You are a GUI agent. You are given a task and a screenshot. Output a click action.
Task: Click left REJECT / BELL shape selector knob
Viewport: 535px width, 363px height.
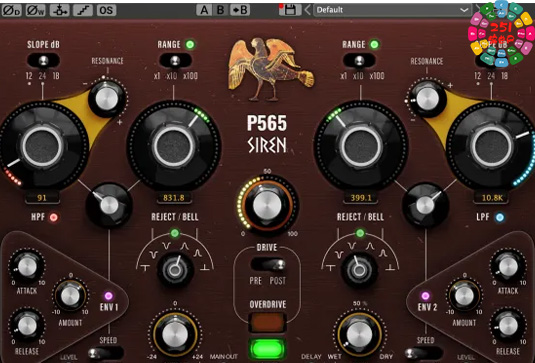[x=175, y=270]
